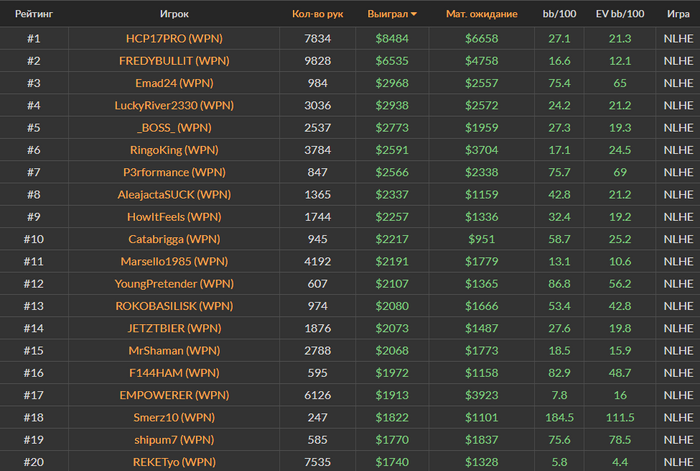Sort by Кол-во рук column
Viewport: 700px width, 471px height.
point(317,15)
